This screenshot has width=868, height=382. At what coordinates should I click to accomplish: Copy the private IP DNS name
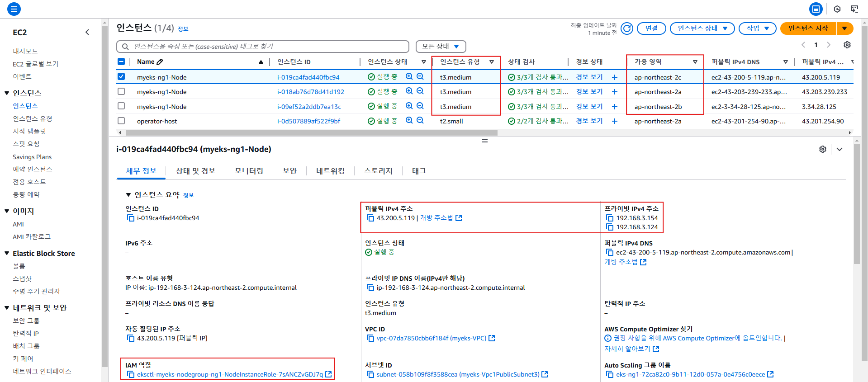point(370,288)
